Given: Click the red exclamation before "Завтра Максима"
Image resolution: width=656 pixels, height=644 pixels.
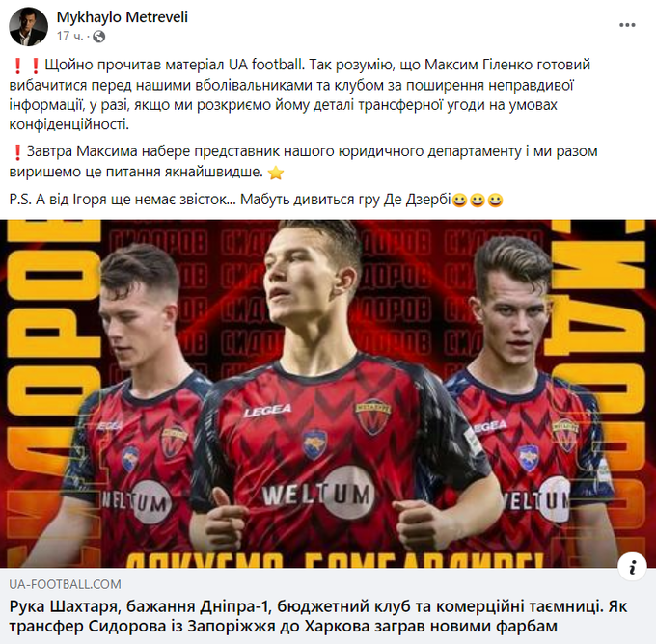Looking at the screenshot, I should 17,152.
